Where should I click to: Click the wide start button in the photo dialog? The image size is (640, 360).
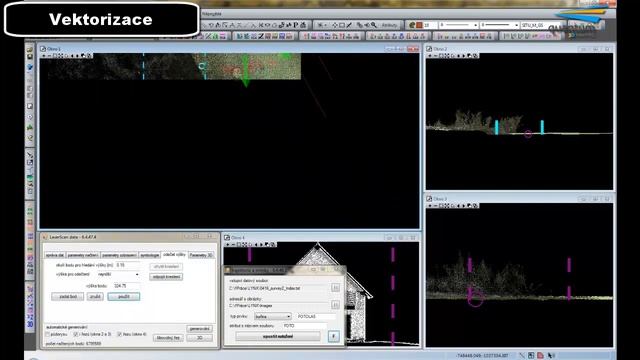tap(278, 336)
